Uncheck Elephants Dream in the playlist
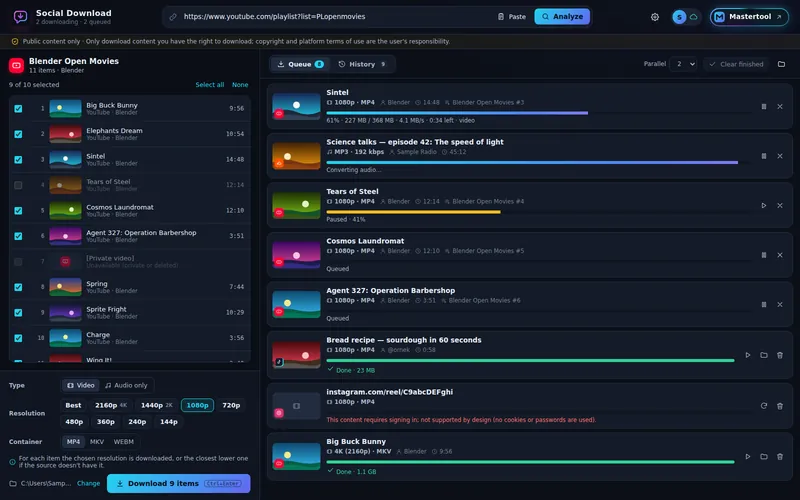The image size is (800, 500). tap(18, 134)
